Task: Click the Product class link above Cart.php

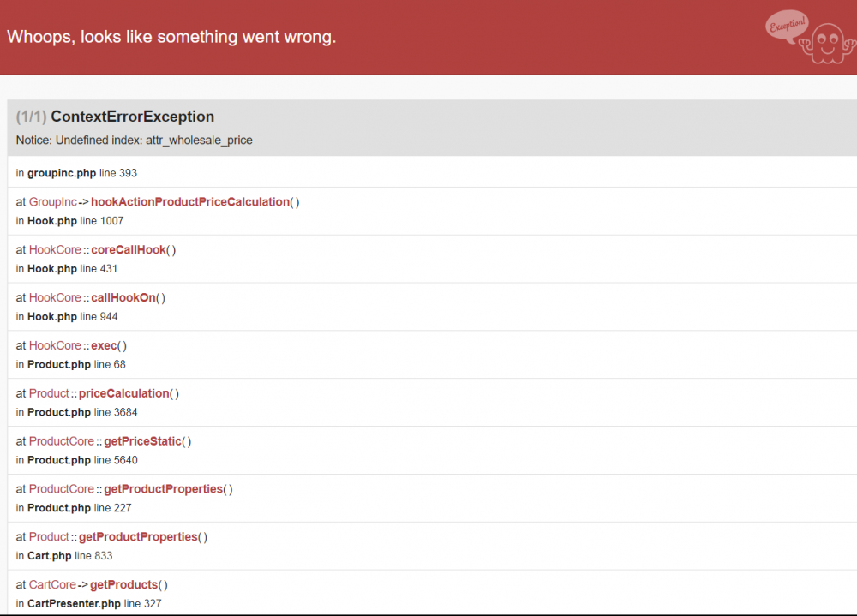Action: point(48,536)
